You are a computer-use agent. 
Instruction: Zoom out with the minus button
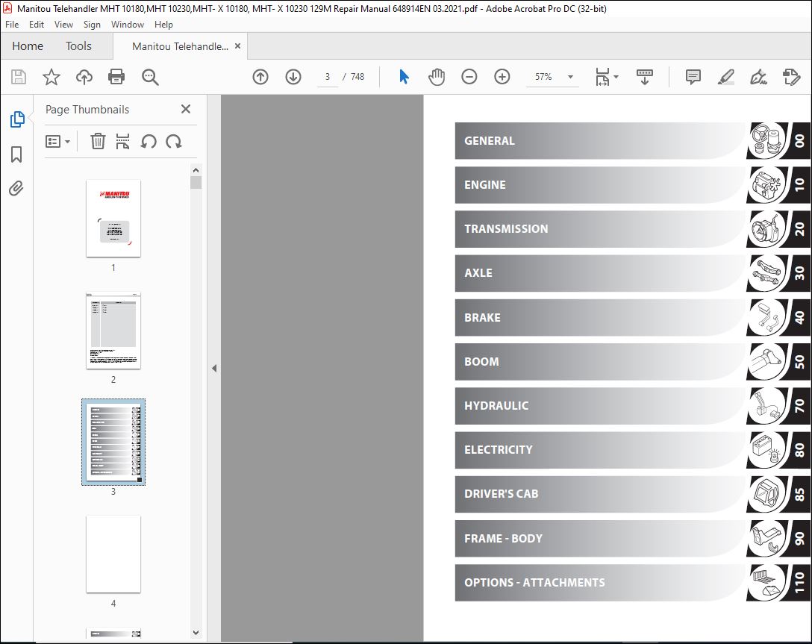coord(469,77)
